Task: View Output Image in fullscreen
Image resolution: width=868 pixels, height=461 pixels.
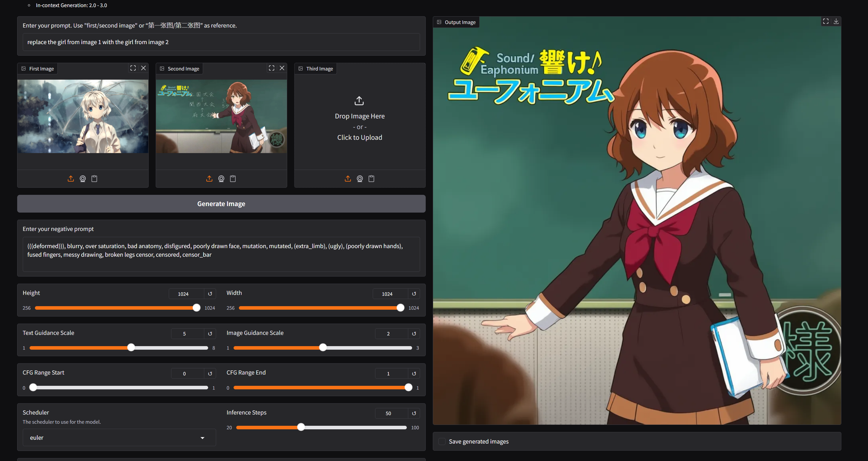Action: pyautogui.click(x=826, y=21)
